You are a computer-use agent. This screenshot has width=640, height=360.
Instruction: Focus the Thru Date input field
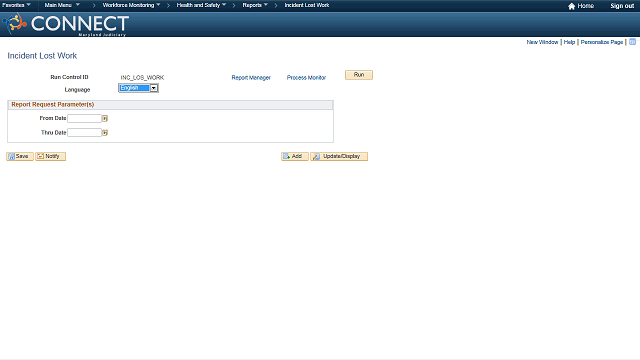tap(84, 133)
